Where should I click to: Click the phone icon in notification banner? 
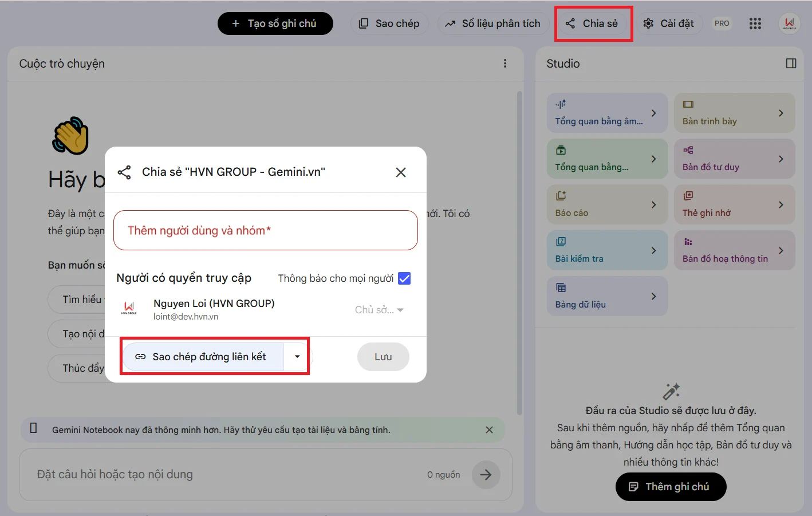33,429
